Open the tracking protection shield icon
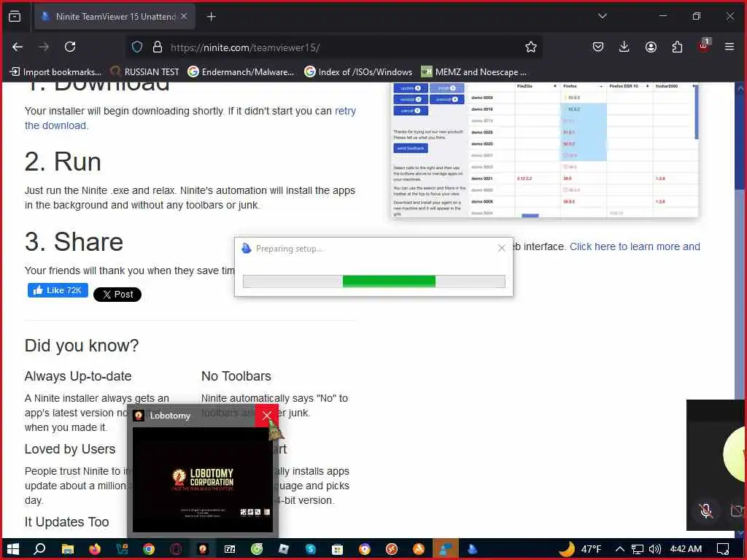The height and width of the screenshot is (560, 747). click(137, 47)
